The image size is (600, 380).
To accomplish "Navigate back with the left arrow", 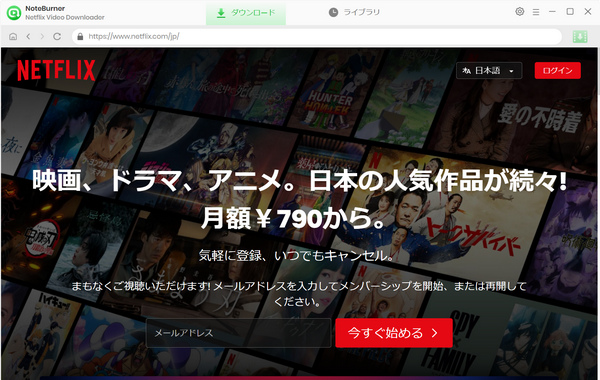I will point(28,36).
